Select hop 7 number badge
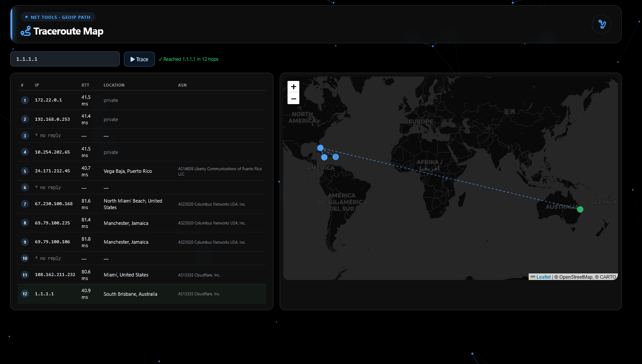The height and width of the screenshot is (364, 642). pyautogui.click(x=25, y=204)
